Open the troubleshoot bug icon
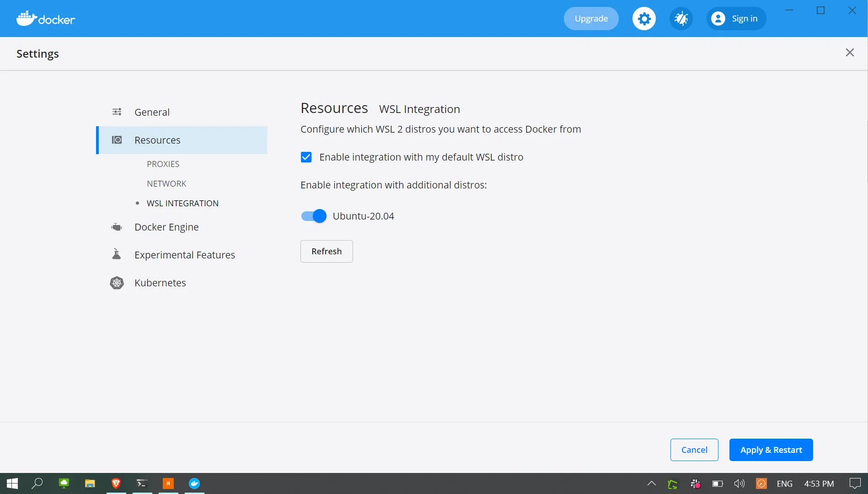This screenshot has width=868, height=494. point(681,19)
